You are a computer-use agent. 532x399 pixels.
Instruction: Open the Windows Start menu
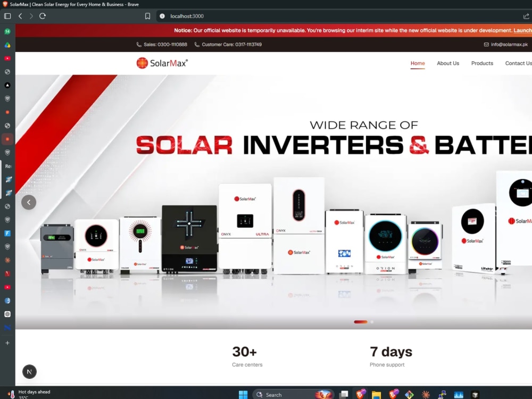pos(243,395)
